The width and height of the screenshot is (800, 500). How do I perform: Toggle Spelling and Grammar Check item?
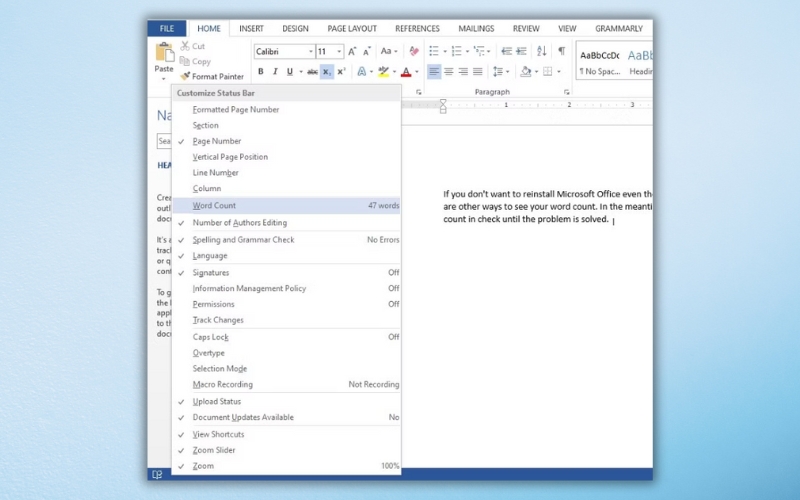(286, 240)
